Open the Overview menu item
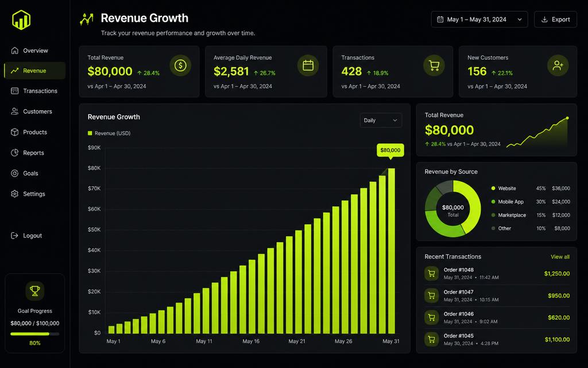The image size is (588, 368). click(35, 51)
